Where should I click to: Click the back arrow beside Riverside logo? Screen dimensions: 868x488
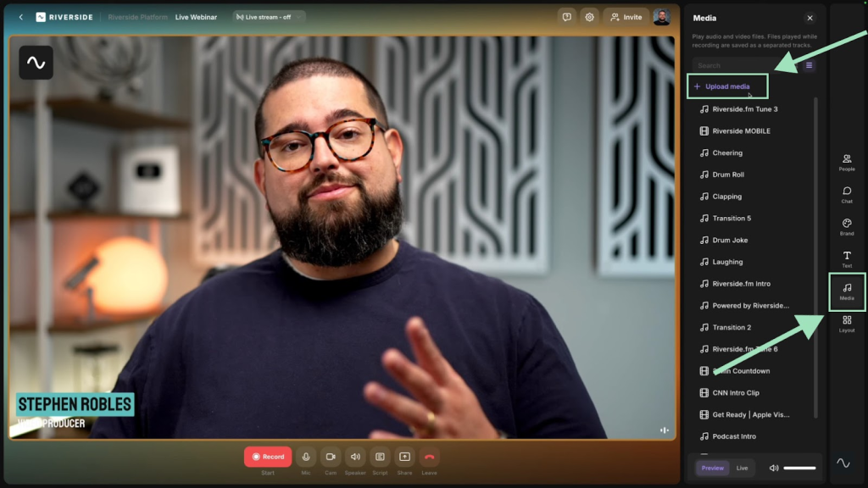pyautogui.click(x=21, y=17)
